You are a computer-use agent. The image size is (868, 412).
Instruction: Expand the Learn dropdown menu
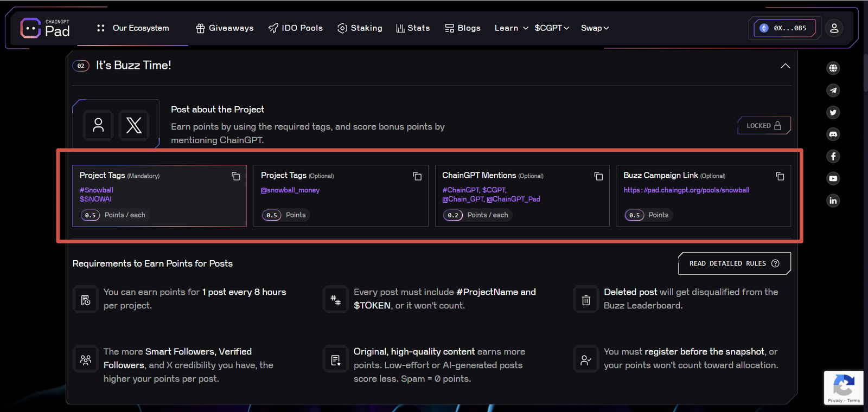(x=511, y=28)
